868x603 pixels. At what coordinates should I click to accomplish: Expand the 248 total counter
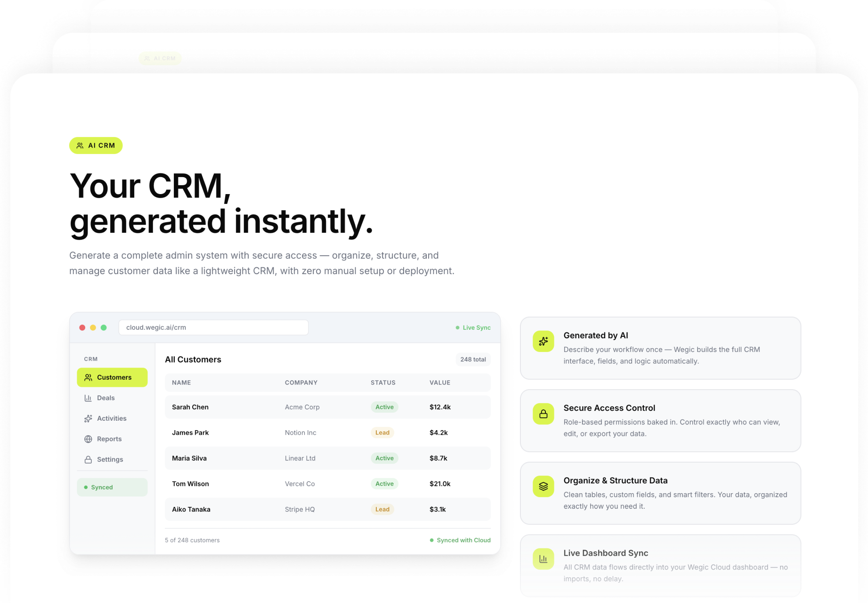(473, 359)
